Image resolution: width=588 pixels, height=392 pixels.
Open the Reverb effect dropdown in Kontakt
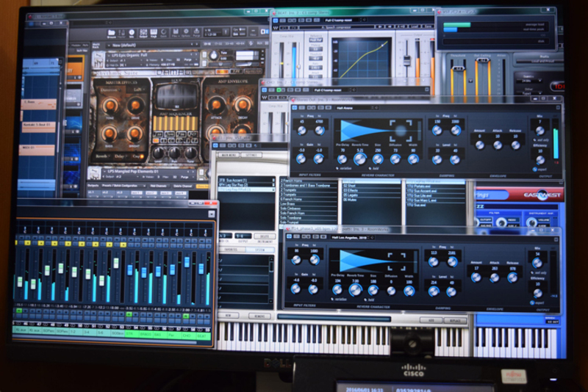pyautogui.click(x=103, y=156)
